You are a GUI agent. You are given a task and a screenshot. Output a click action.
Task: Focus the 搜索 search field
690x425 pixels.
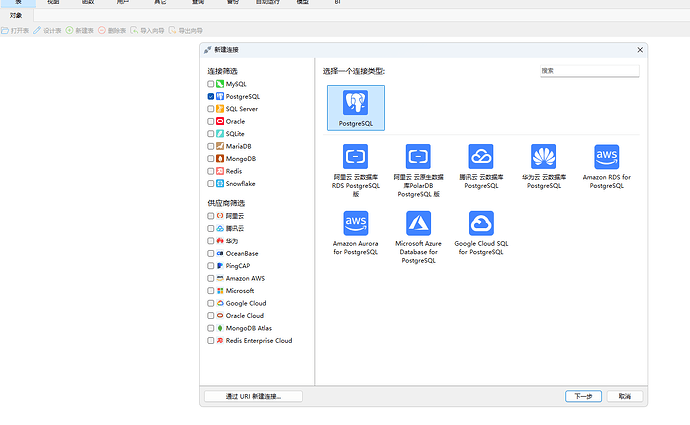(x=590, y=71)
